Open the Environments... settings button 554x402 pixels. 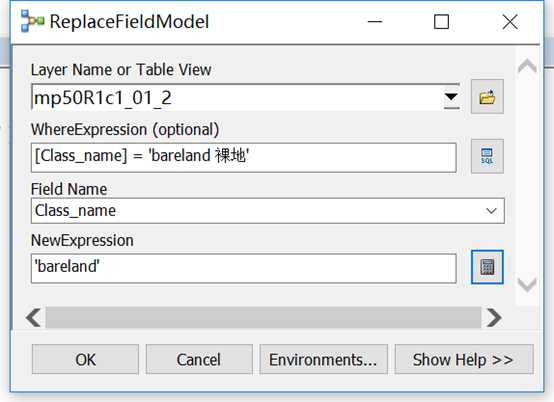[323, 359]
